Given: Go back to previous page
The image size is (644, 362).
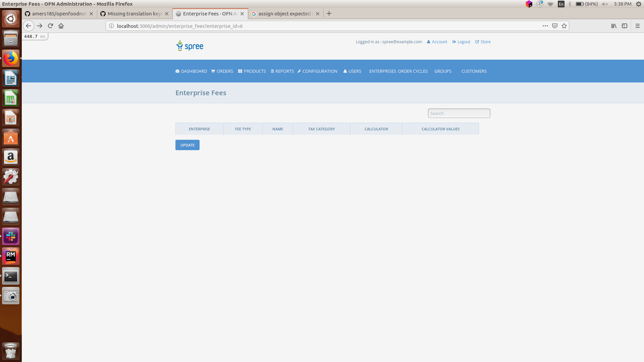Looking at the screenshot, I should [x=29, y=26].
